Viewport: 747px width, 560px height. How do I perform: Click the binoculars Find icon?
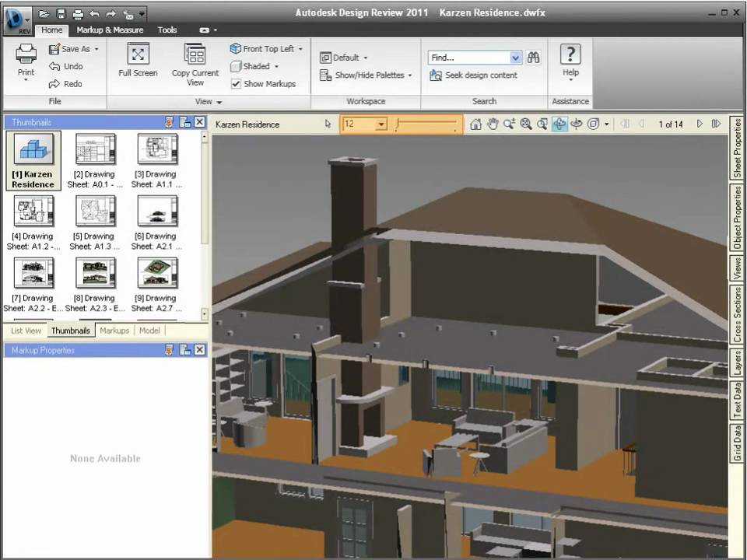533,58
